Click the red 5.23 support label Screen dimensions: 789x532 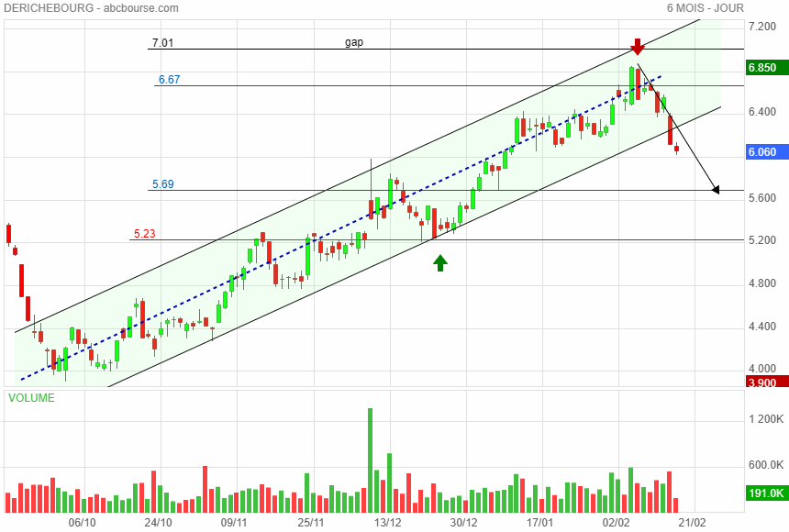click(144, 234)
